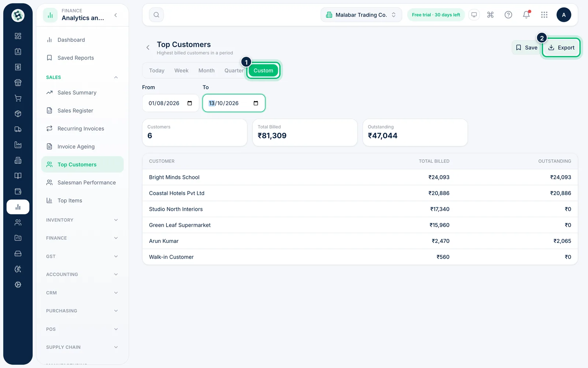Click the Export button
The image size is (588, 368).
point(561,47)
